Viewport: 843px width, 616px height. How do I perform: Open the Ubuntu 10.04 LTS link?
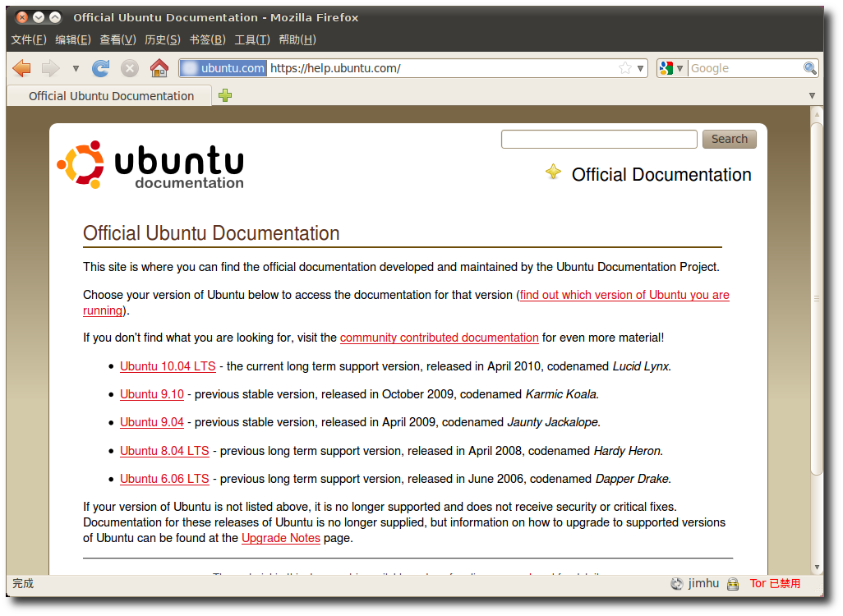(x=168, y=366)
